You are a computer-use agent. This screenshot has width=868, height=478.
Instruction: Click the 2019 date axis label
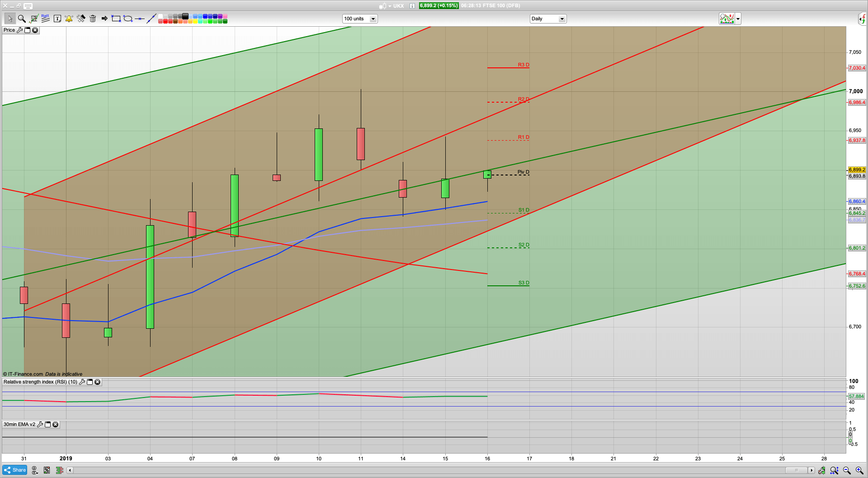pyautogui.click(x=66, y=458)
